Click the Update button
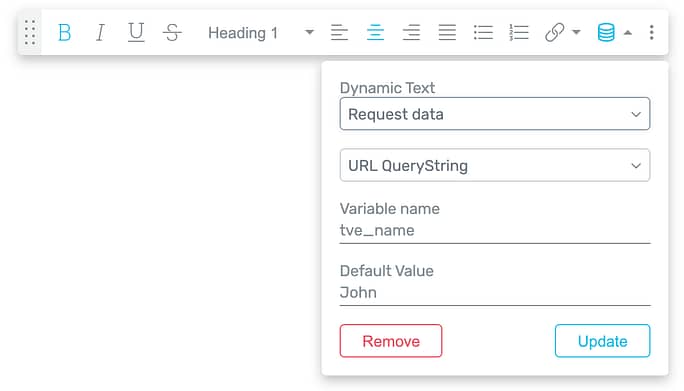Screen dimensions: 684x391 [x=602, y=341]
